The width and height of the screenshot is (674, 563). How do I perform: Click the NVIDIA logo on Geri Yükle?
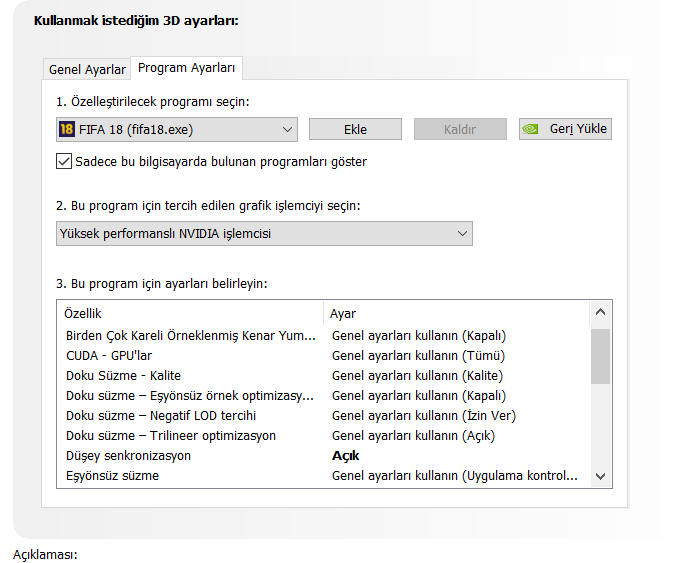pos(532,129)
